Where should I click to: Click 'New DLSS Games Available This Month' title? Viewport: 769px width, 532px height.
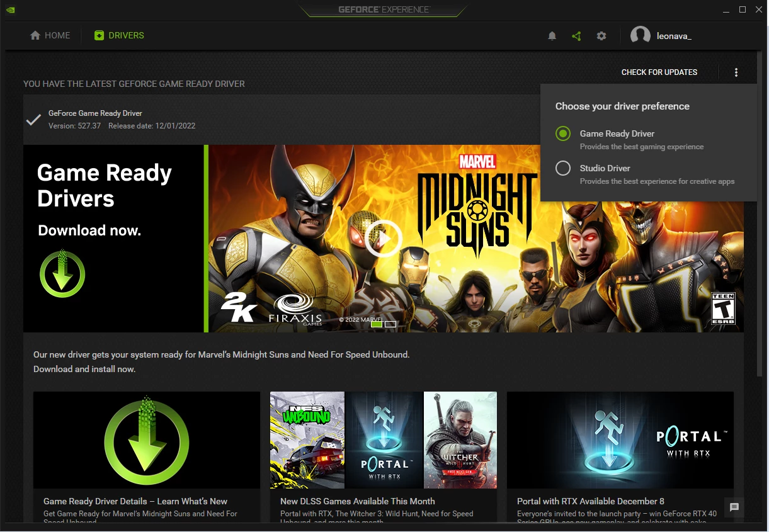pyautogui.click(x=357, y=501)
